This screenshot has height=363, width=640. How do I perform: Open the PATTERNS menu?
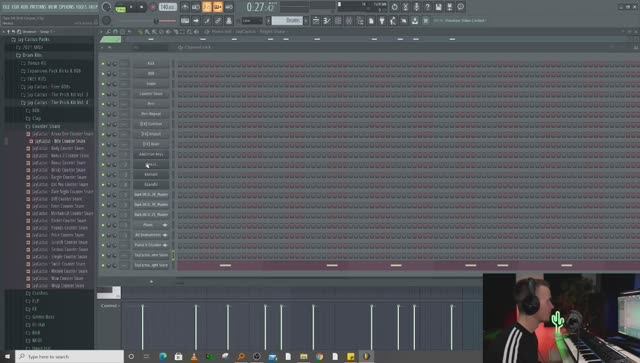[38, 7]
